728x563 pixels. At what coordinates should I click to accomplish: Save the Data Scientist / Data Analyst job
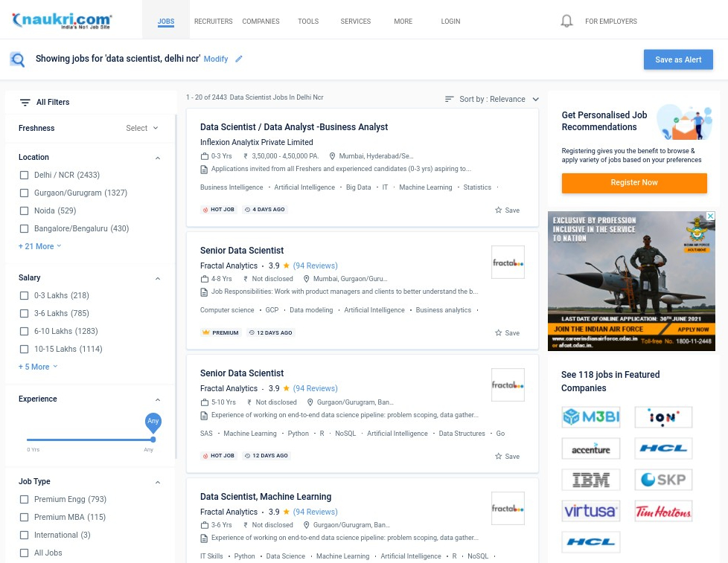[506, 210]
